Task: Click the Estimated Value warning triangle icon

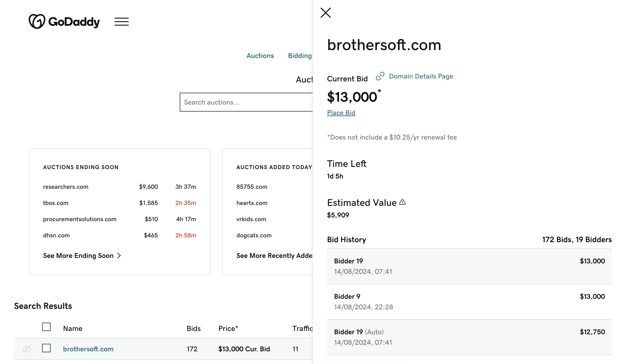Action: [402, 202]
